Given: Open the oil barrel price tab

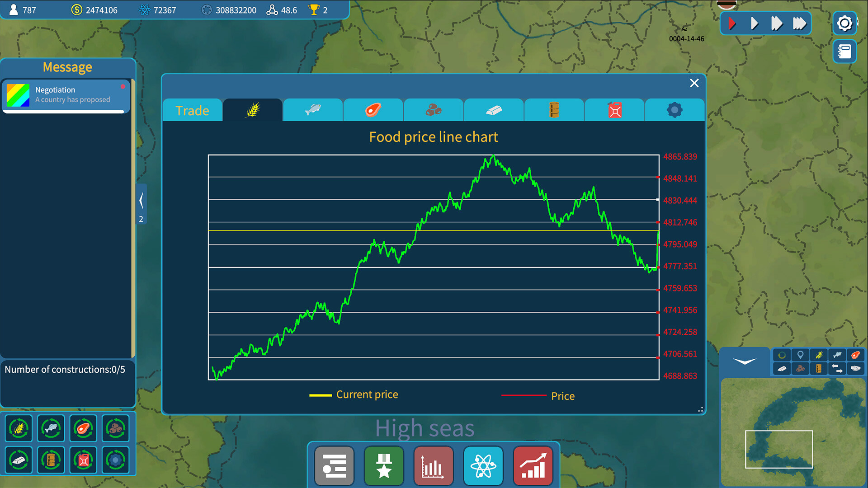Looking at the screenshot, I should point(554,110).
